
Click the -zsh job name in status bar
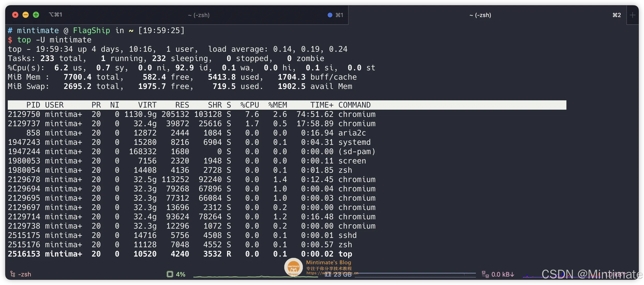click(25, 274)
